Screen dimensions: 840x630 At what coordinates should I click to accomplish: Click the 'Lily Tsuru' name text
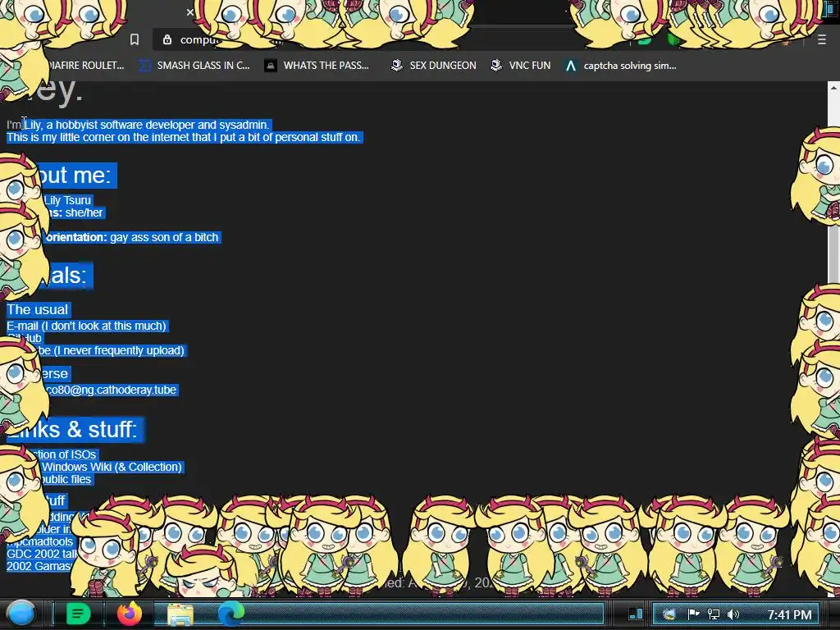[x=67, y=200]
